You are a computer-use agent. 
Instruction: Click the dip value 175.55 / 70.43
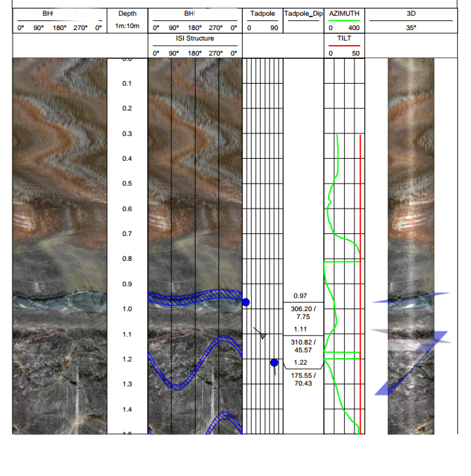click(303, 379)
